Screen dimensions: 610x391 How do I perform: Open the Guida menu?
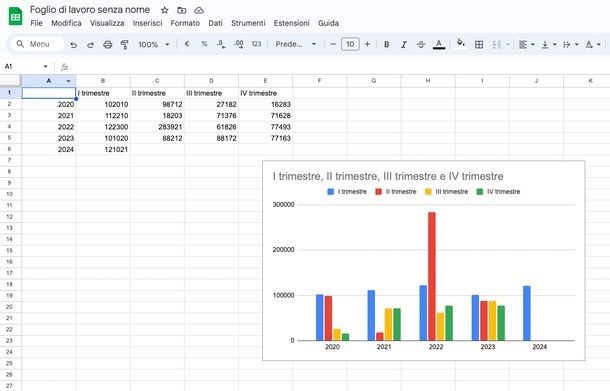click(x=328, y=23)
